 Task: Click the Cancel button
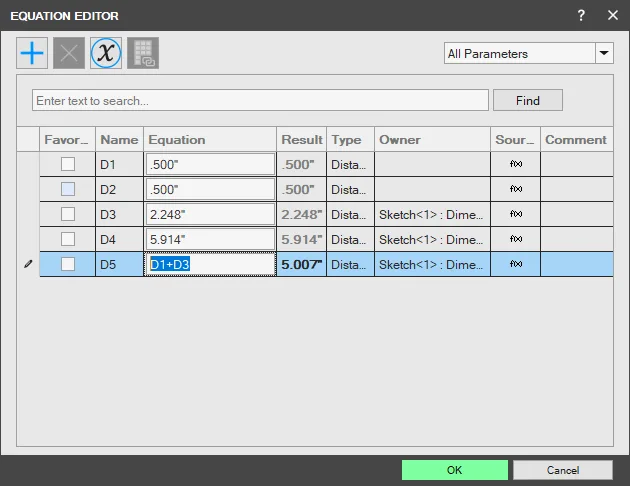pos(562,470)
